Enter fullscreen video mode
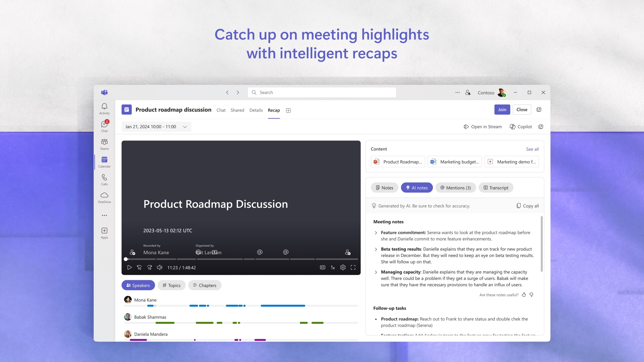644x362 pixels. 353,267
